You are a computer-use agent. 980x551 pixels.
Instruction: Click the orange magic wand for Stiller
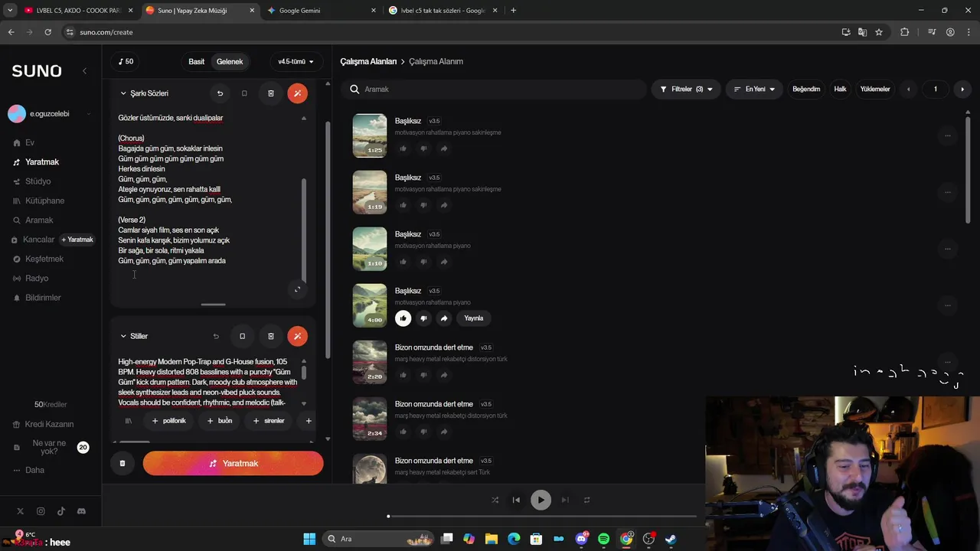(x=297, y=336)
